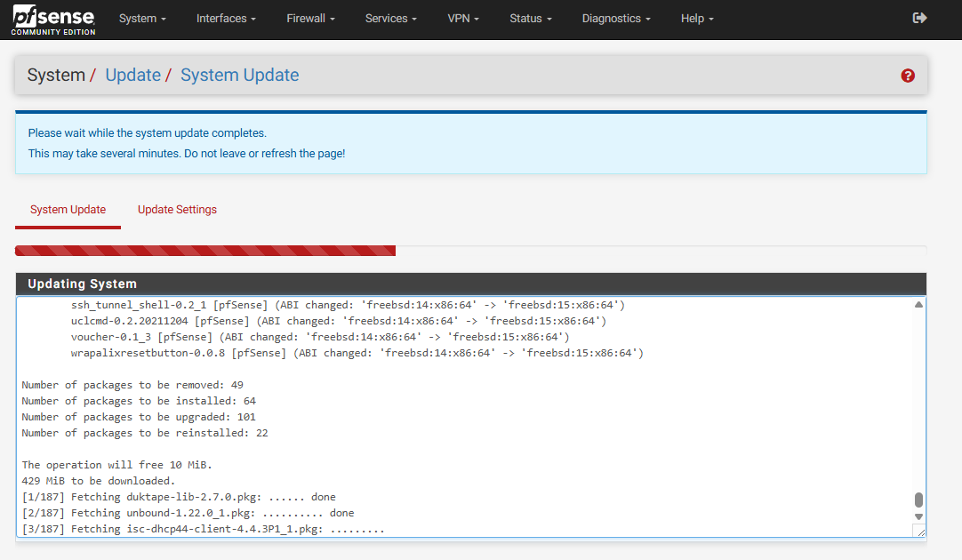Screen dimensions: 962x560
Task: Click the log scrollbar up arrow
Action: coord(918,304)
